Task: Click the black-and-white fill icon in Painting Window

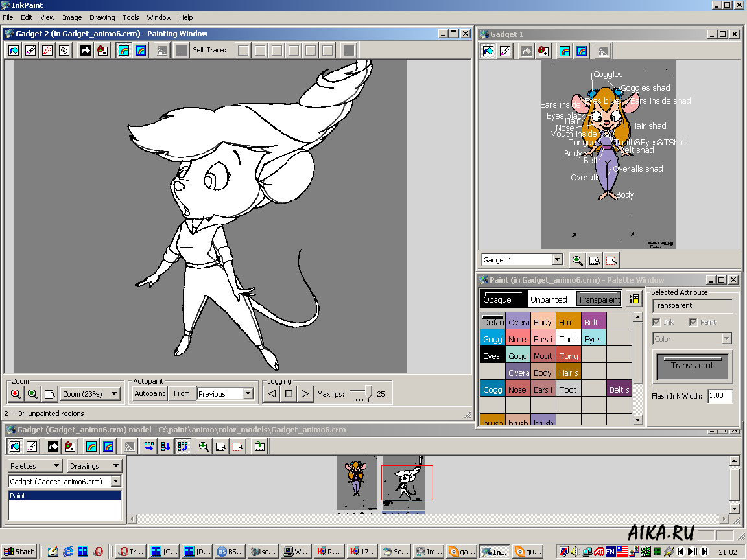Action: [86, 51]
